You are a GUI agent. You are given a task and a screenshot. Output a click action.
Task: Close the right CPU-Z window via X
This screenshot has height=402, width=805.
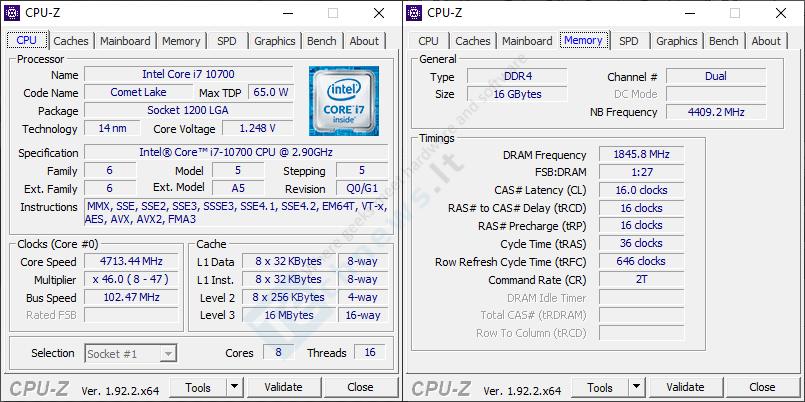pos(781,13)
